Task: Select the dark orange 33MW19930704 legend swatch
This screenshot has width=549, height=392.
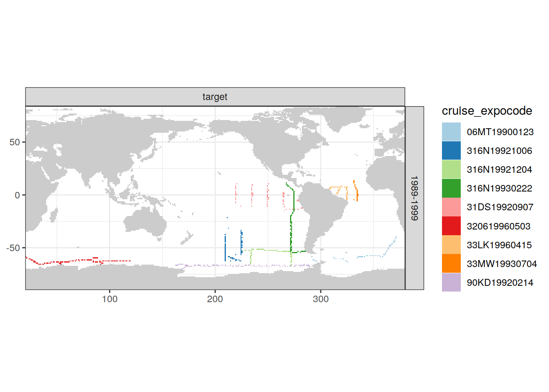Action: click(x=451, y=263)
